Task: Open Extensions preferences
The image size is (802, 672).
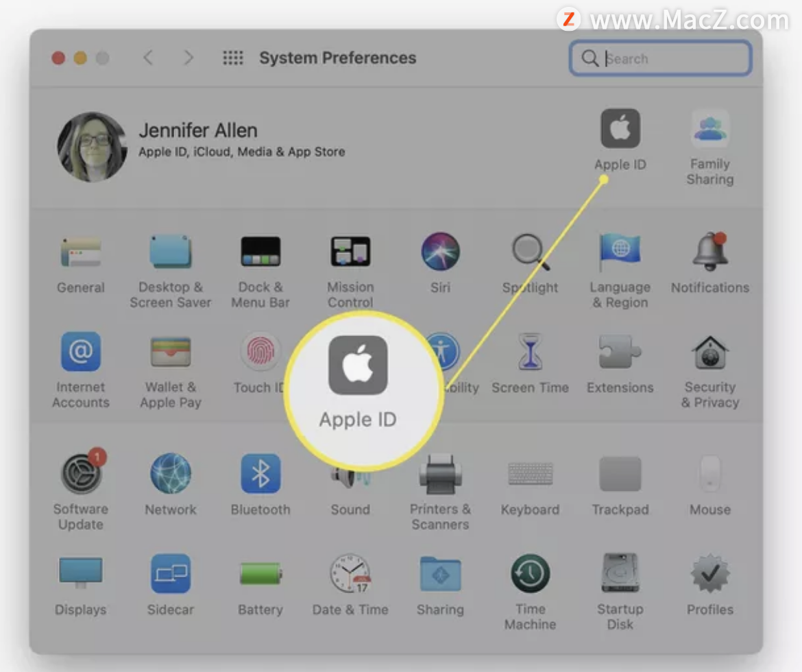Action: coord(620,351)
